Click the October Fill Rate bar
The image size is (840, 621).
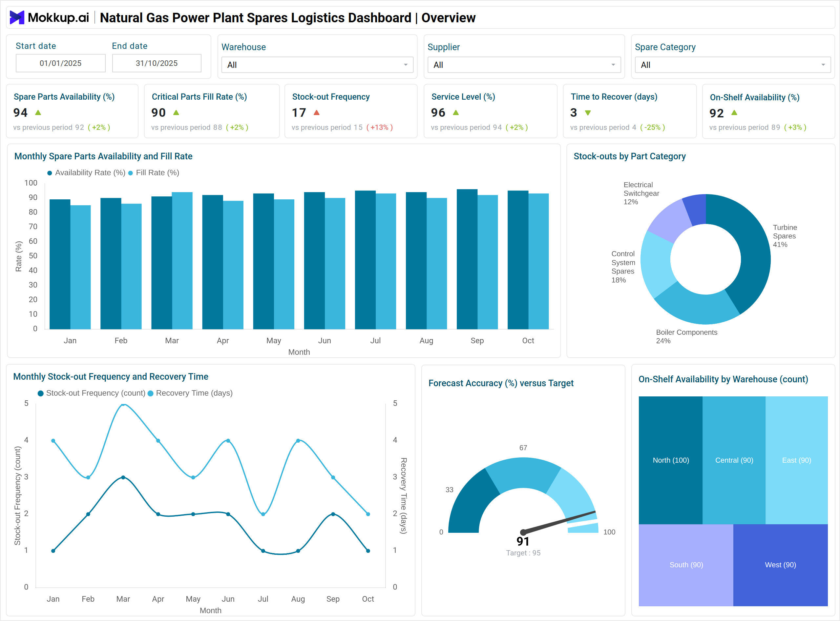[x=538, y=262]
